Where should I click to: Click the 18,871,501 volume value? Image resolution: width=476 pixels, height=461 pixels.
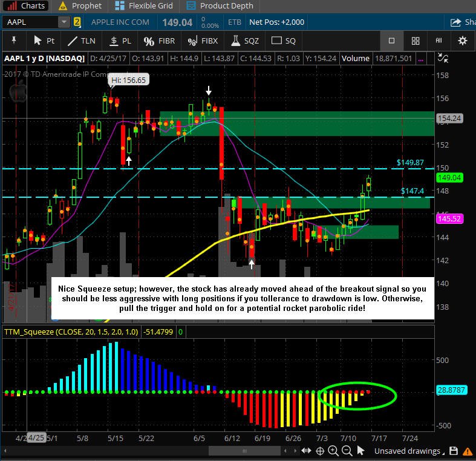pos(393,58)
